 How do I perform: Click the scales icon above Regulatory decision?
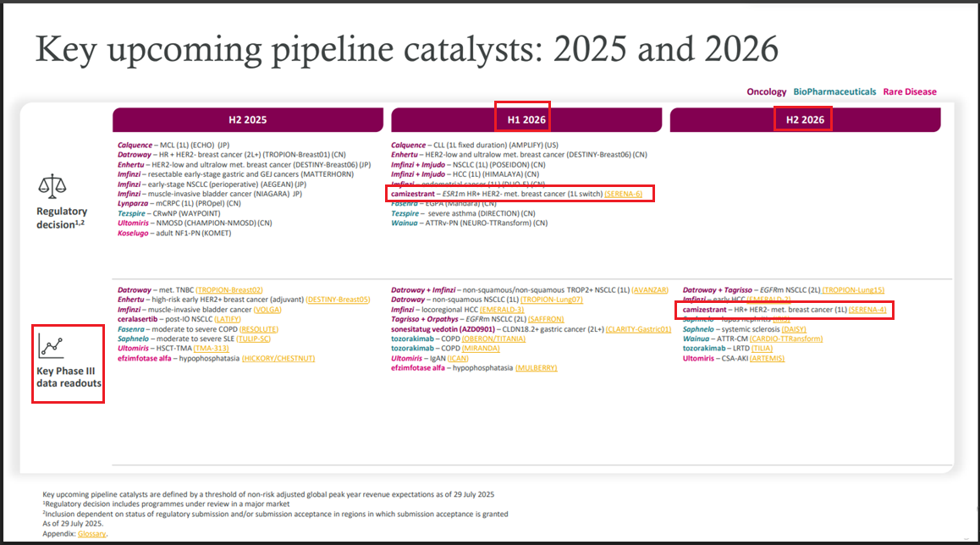tap(52, 185)
